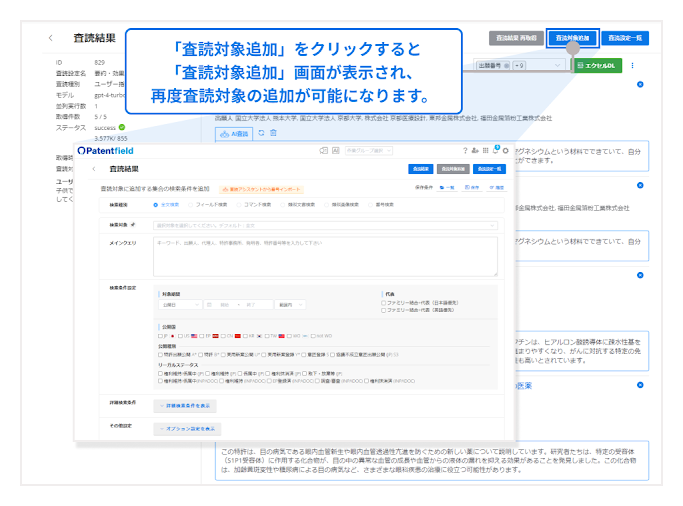Check ファミリー統合・代表（日本語優先） checkbox
The height and width of the screenshot is (506, 683).
coord(384,303)
